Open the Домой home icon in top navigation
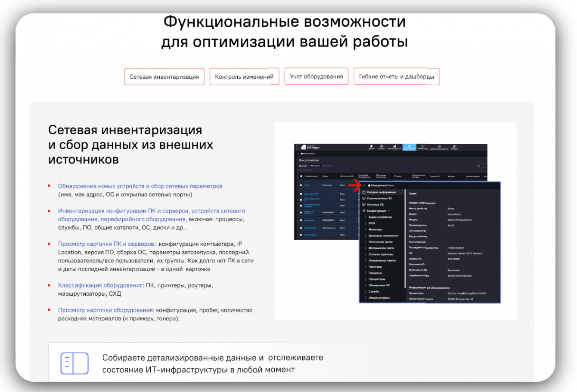This screenshot has width=577, height=392. click(372, 147)
